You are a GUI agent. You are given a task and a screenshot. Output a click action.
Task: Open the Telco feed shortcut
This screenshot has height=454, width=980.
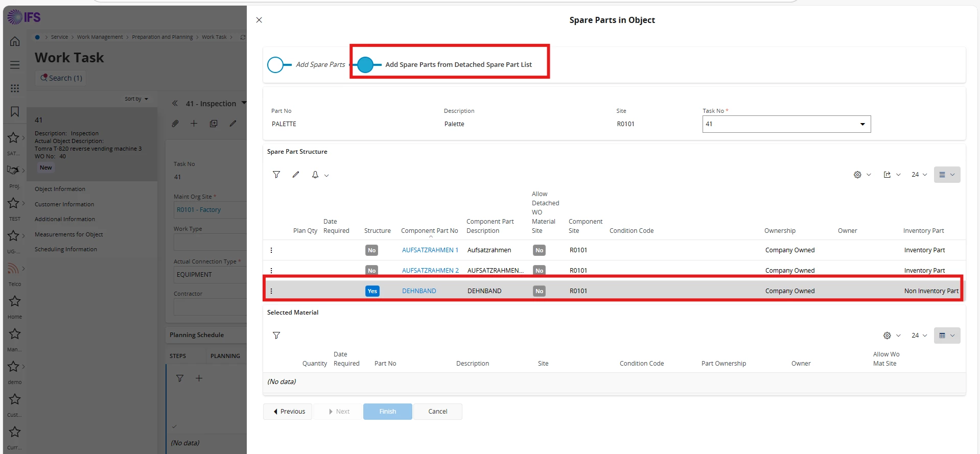coord(13,268)
